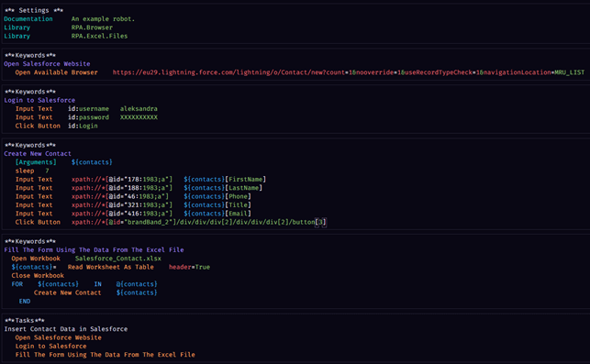590x364 pixels.
Task: Select the "id:Login" locator
Action: click(x=83, y=126)
